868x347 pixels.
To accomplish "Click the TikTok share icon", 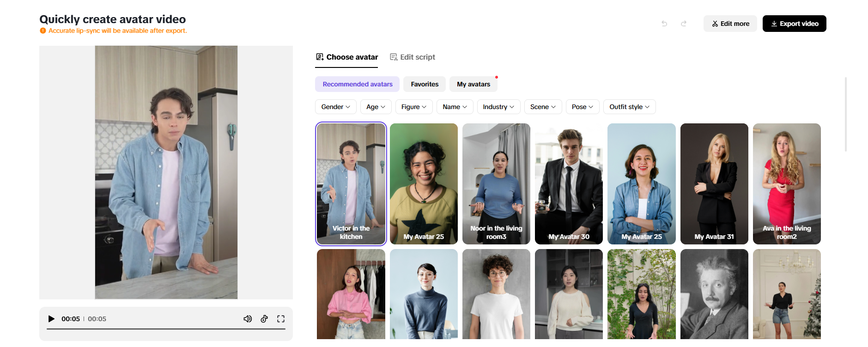I will coord(264,319).
